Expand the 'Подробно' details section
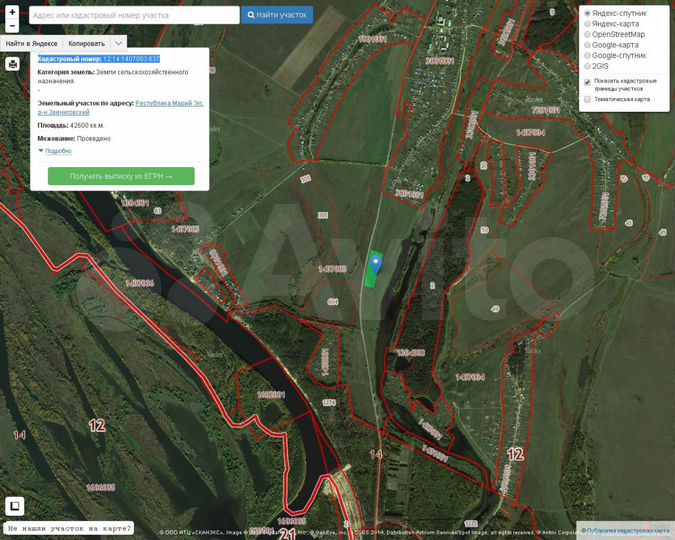 [55, 151]
